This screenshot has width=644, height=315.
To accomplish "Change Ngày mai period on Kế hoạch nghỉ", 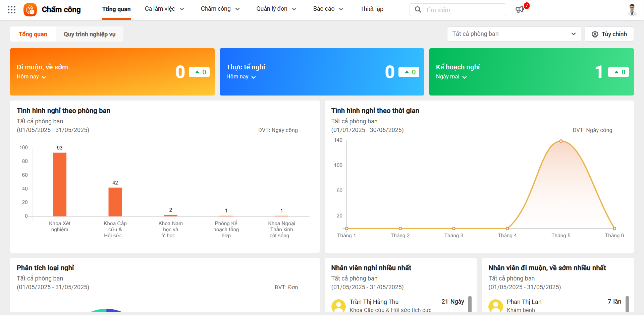I will (x=451, y=77).
